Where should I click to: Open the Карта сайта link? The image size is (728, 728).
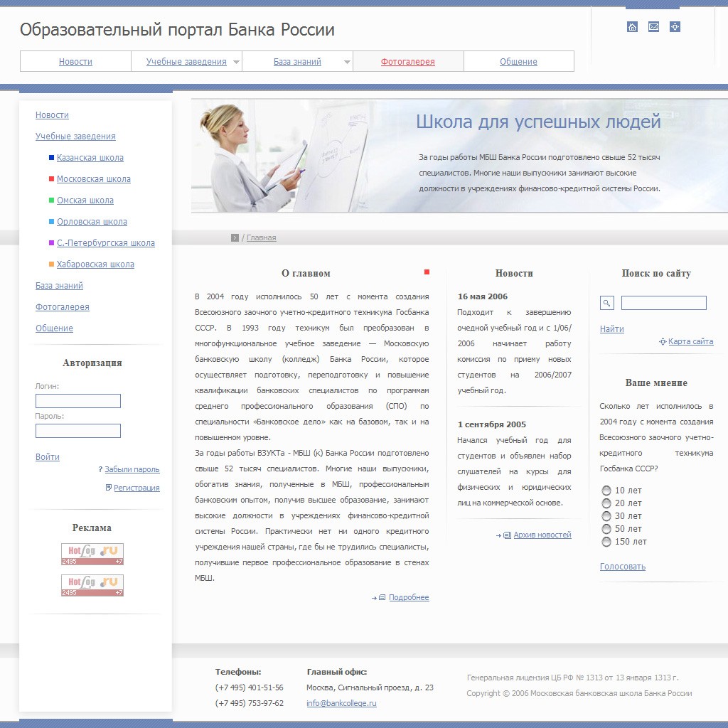[x=691, y=342]
